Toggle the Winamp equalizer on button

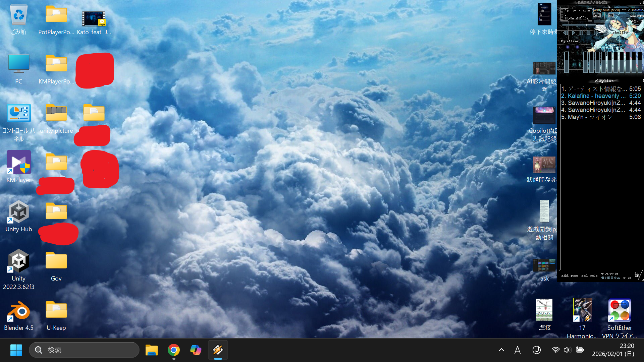coord(568,47)
